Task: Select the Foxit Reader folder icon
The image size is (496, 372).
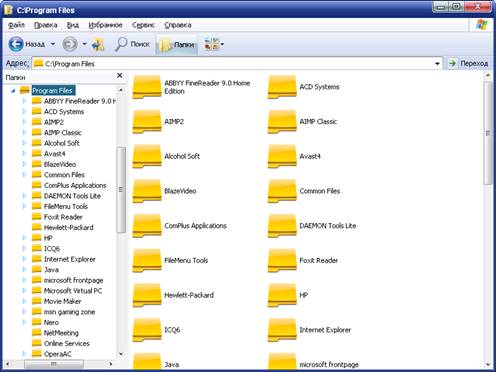Action: [282, 260]
